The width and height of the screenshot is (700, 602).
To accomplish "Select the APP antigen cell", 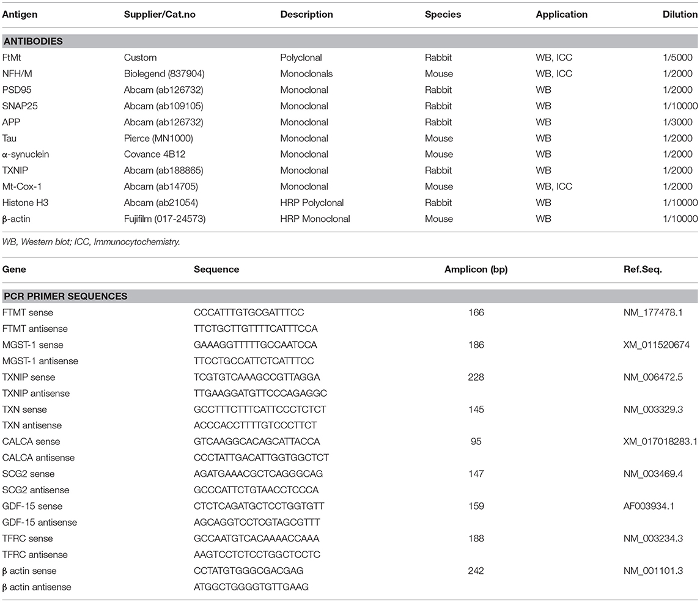I will coord(11,122).
